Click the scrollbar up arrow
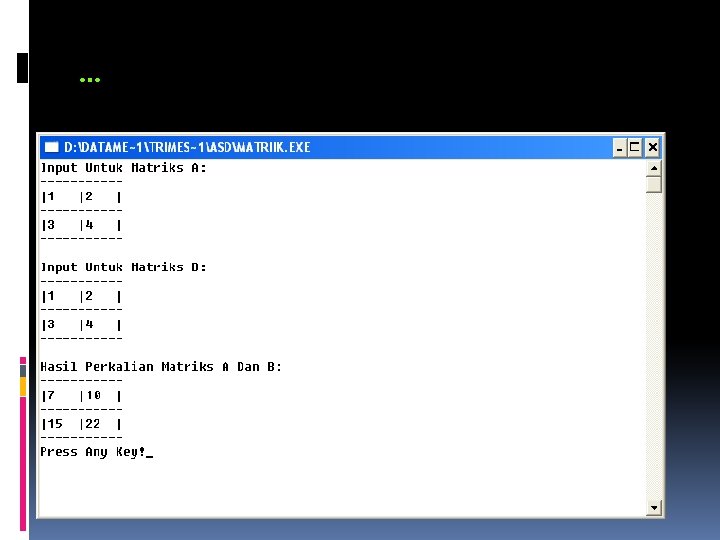 click(x=653, y=168)
